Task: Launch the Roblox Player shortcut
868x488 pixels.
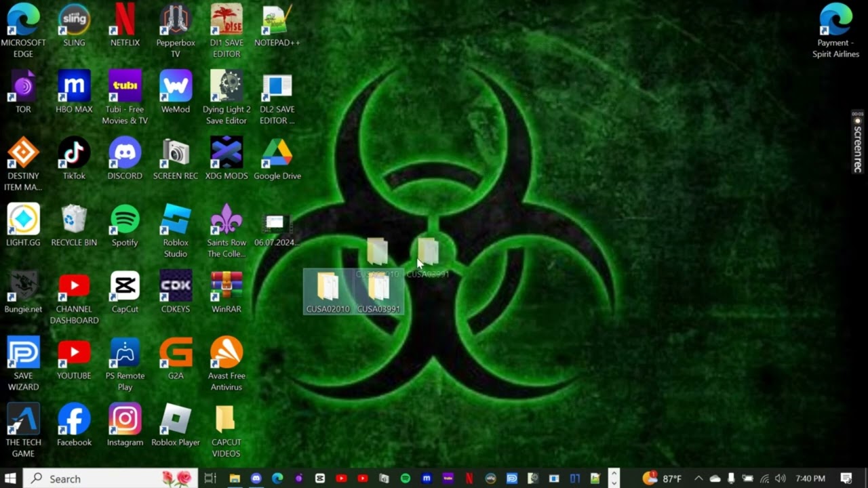Action: coord(176,425)
